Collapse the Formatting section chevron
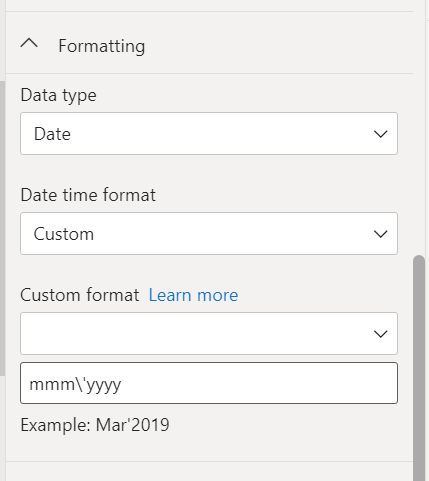This screenshot has width=429, height=481. (29, 44)
